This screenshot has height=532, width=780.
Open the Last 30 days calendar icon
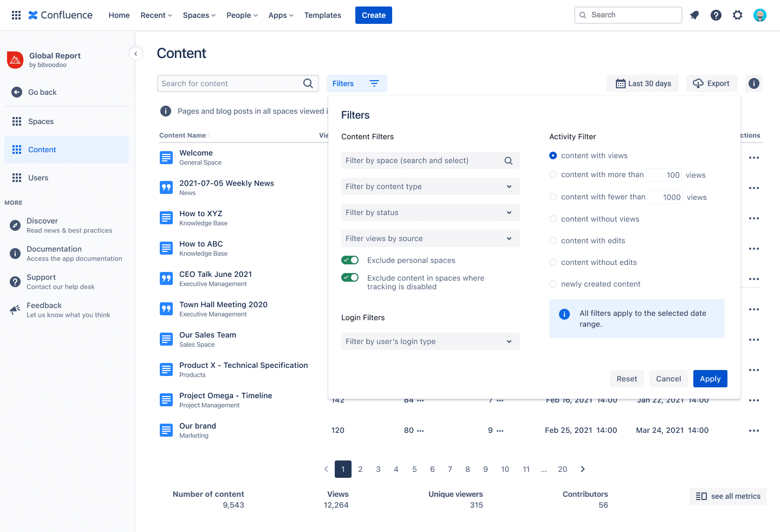(620, 83)
